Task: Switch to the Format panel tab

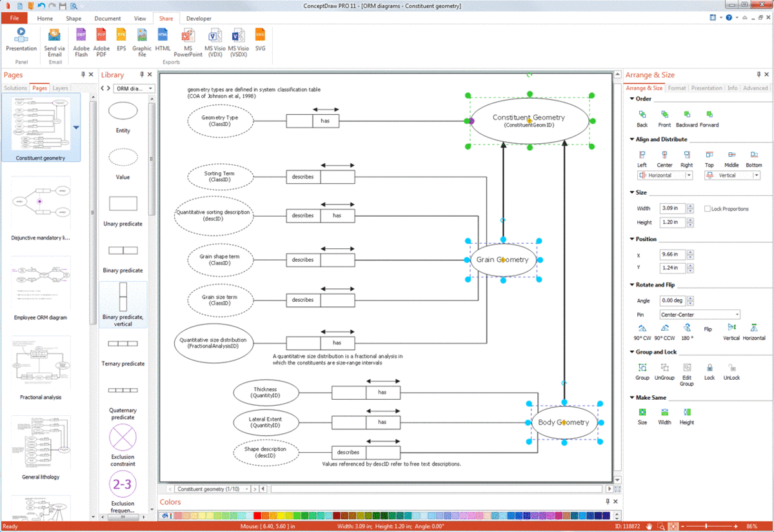Action: tap(677, 88)
